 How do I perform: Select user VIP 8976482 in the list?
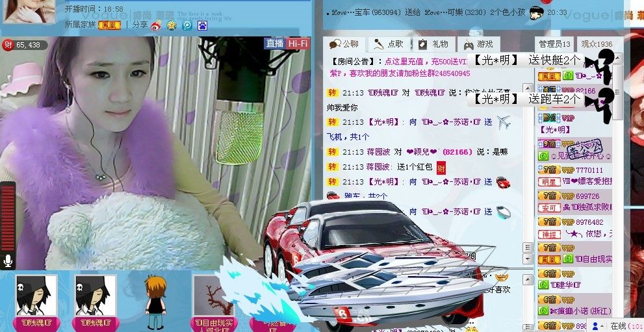click(x=589, y=222)
